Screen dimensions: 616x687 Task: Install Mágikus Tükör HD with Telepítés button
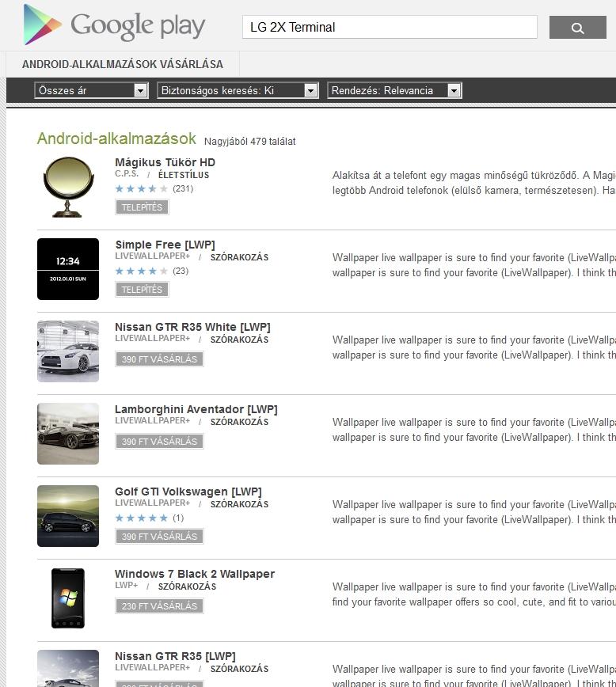(142, 207)
